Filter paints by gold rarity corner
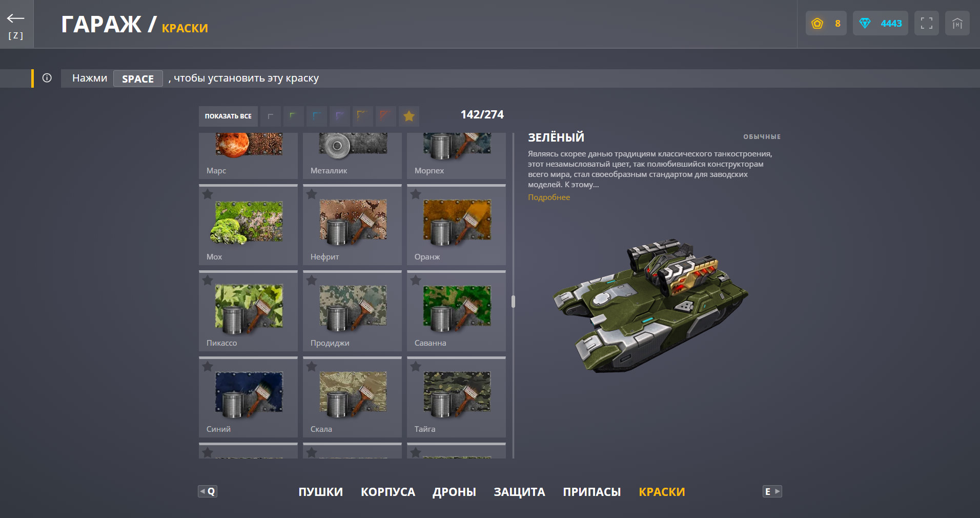 [363, 116]
